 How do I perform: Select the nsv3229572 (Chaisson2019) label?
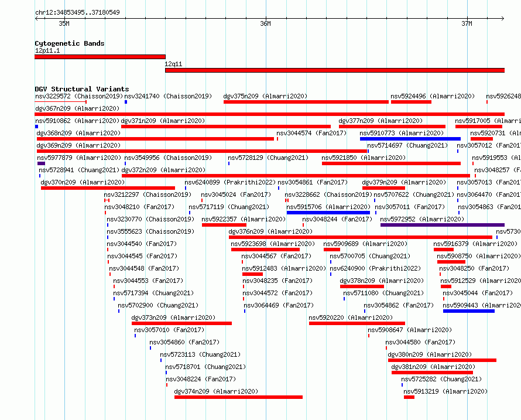[x=79, y=96]
